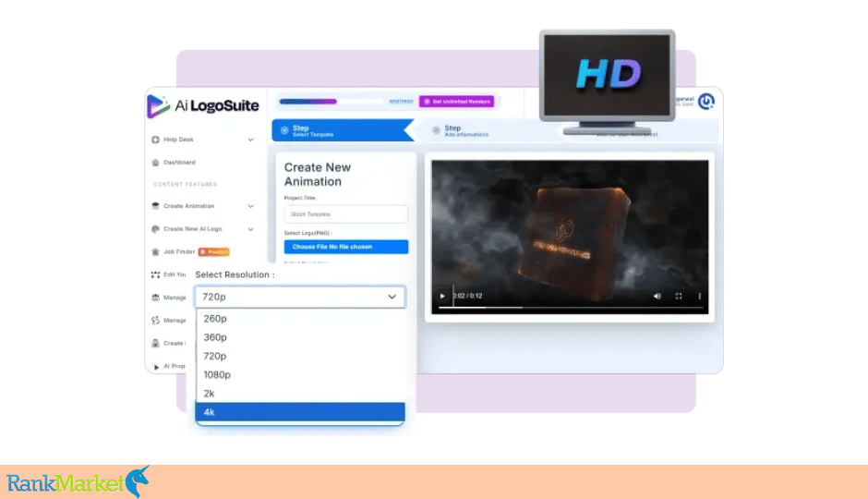The image size is (868, 499).
Task: Click the user profile power icon
Action: 705,102
